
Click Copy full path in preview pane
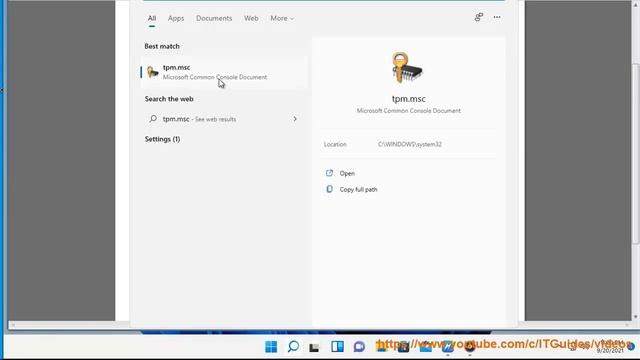(358, 189)
